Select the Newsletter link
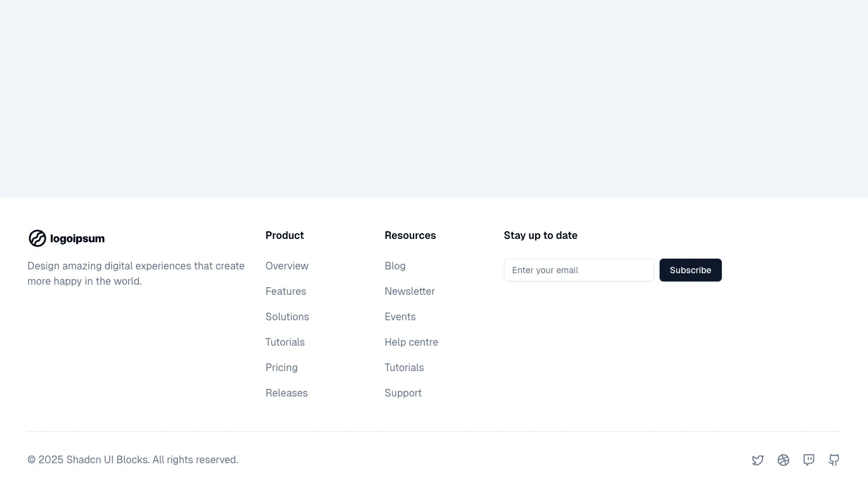868x488 pixels. (409, 291)
